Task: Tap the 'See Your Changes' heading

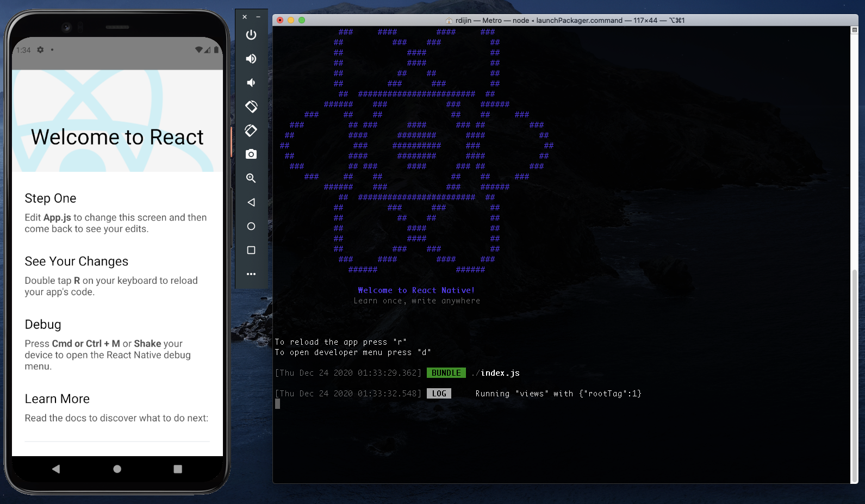Action: click(x=77, y=262)
